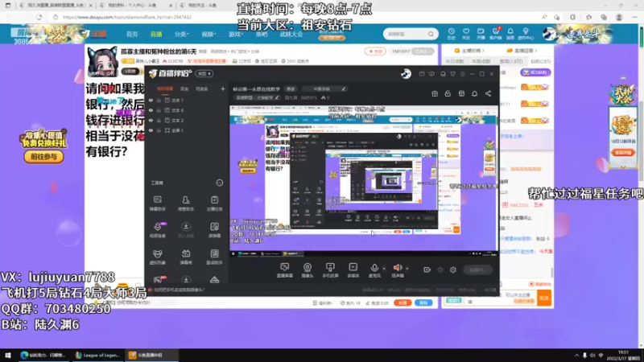Toggle lock on 全屏 1 source
Viewport: 644px width, 362px height.
click(x=159, y=130)
